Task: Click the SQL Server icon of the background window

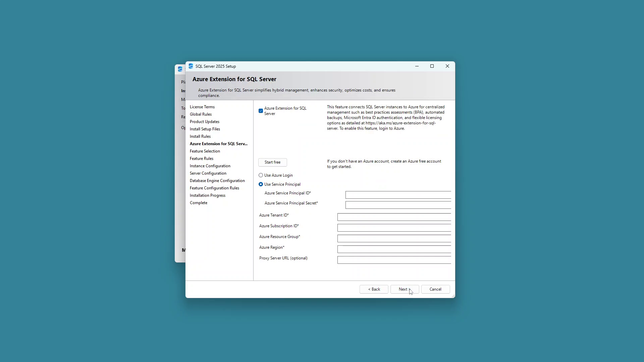Action: (180, 69)
